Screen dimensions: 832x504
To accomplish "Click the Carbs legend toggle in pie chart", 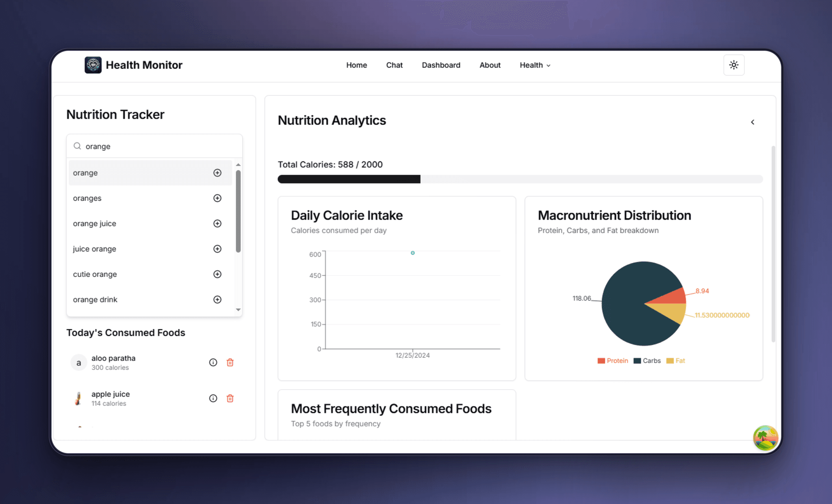I will pos(648,360).
